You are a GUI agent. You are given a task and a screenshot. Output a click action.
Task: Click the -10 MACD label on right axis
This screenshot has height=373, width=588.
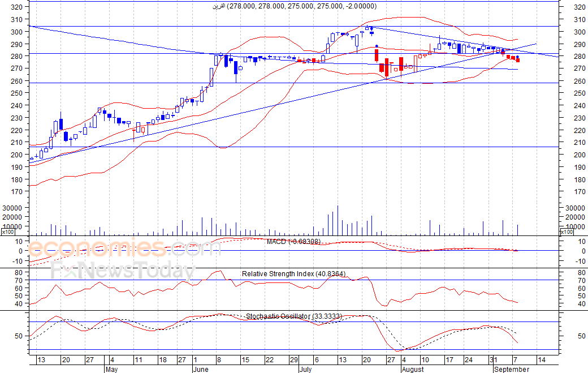click(581, 261)
